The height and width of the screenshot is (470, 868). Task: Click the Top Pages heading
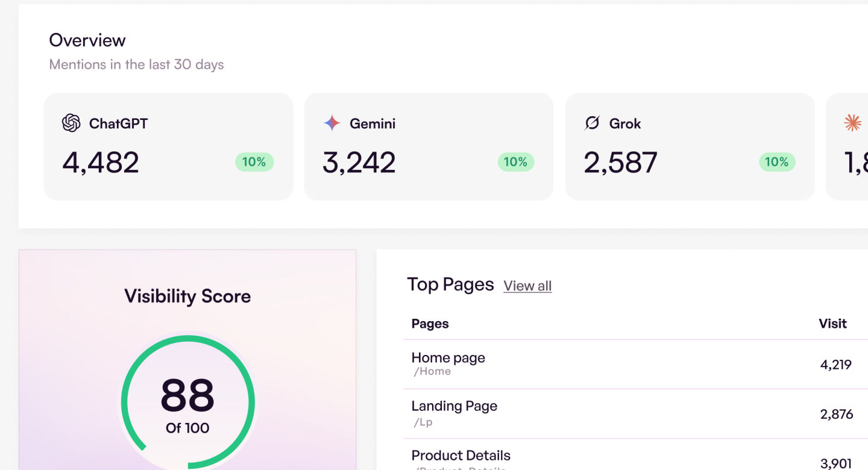[x=450, y=284]
